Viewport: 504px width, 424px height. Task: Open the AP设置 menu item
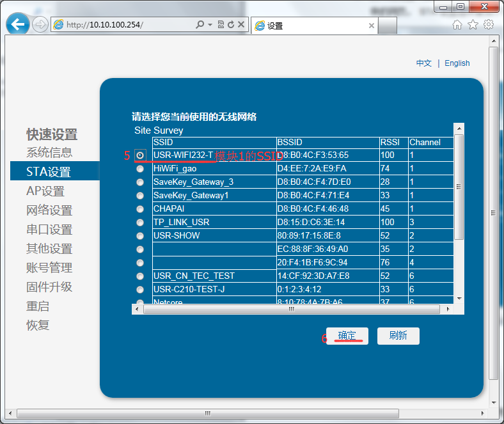(x=45, y=191)
